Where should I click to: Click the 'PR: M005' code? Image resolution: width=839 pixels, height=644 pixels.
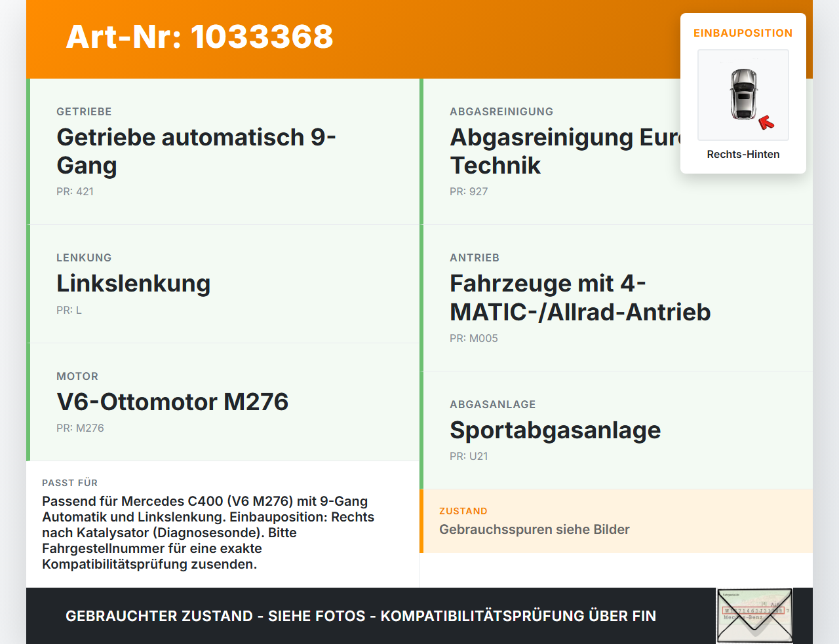(x=474, y=338)
